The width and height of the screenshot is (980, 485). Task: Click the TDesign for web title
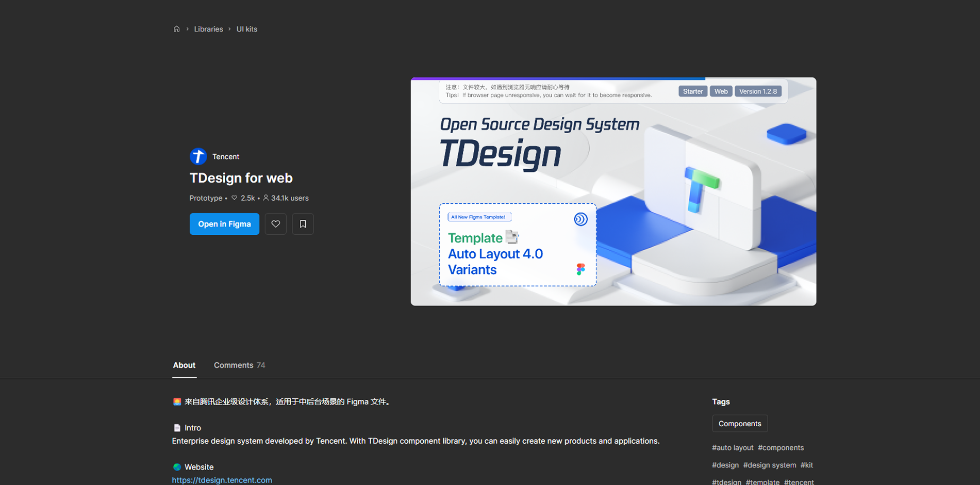tap(241, 177)
